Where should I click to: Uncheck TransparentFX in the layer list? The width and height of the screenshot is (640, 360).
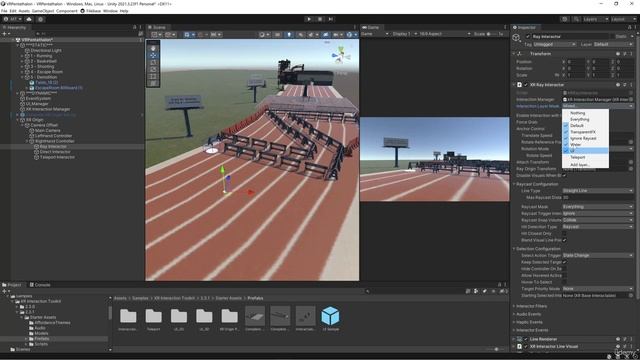(x=585, y=132)
